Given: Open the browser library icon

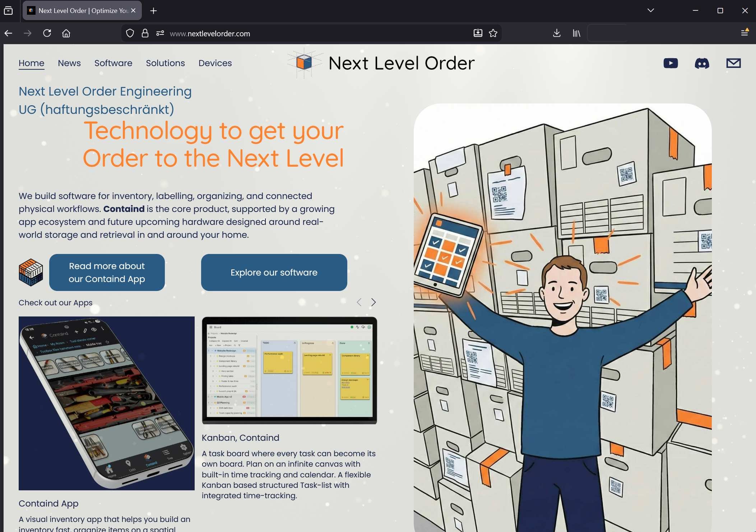Looking at the screenshot, I should (x=576, y=33).
